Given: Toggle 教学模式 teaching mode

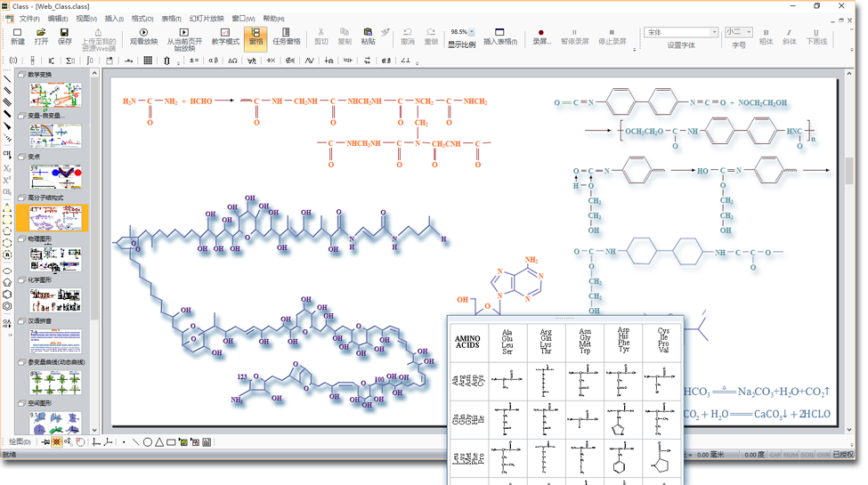Looking at the screenshot, I should [225, 36].
